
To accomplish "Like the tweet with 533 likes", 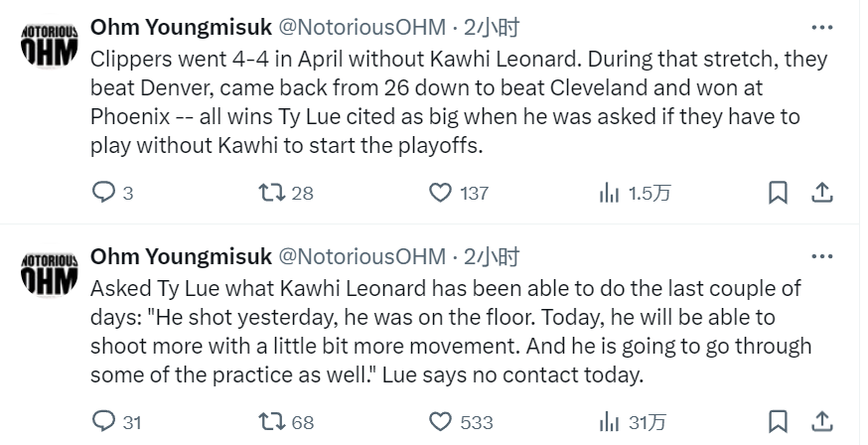I will coord(461,422).
